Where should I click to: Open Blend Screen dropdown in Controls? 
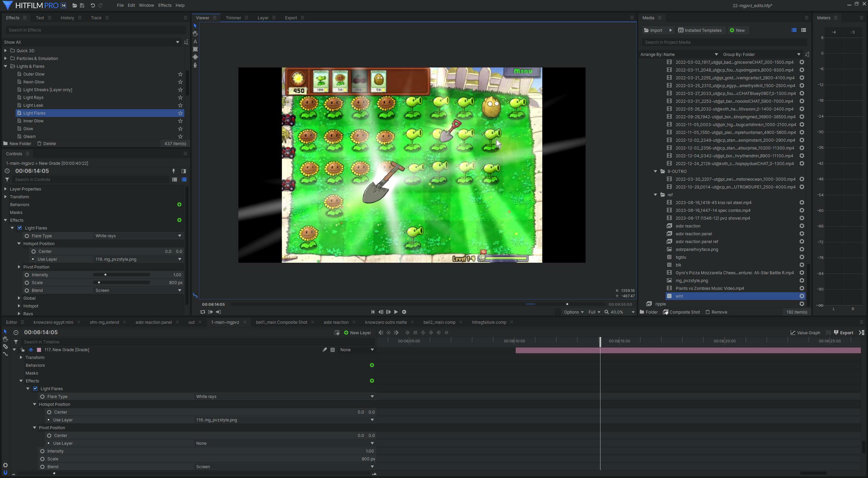[139, 291]
